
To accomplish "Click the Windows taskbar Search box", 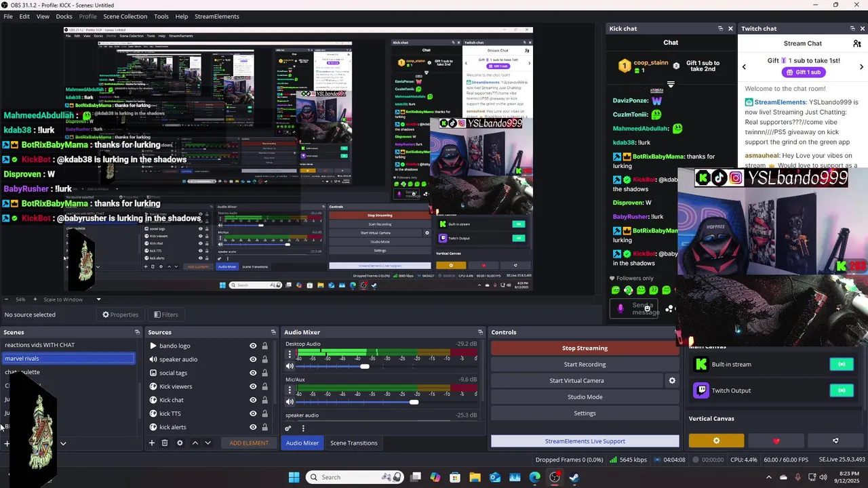I will 355,477.
